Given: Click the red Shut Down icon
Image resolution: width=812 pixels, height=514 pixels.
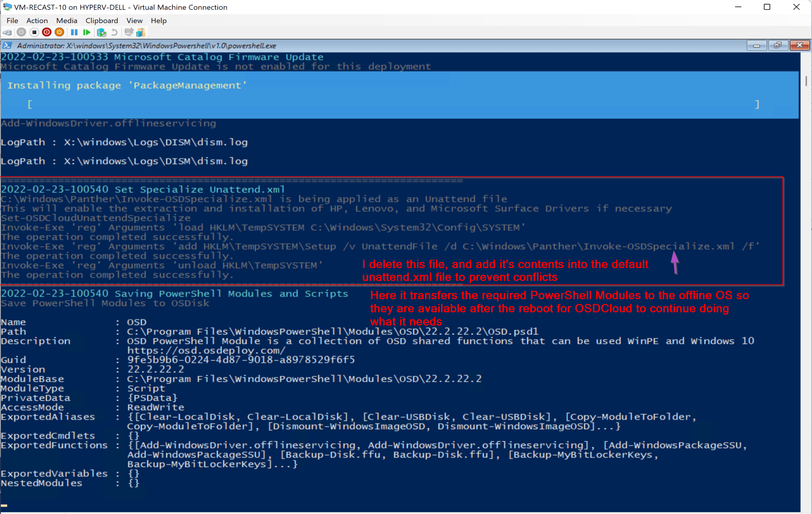Looking at the screenshot, I should [x=47, y=32].
